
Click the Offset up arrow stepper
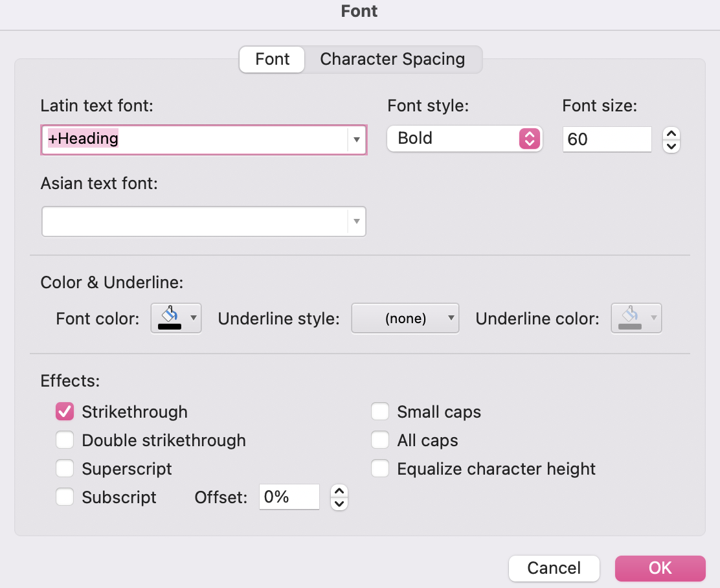click(339, 492)
